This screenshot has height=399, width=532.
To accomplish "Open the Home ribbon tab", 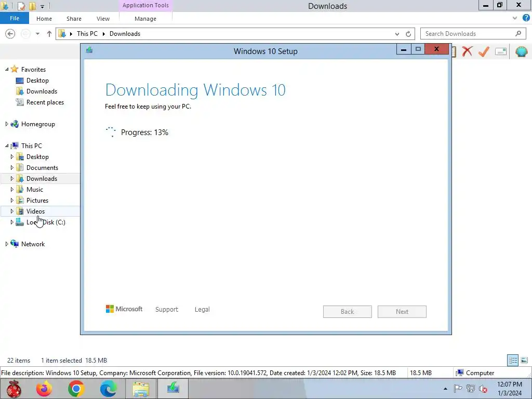I will (x=44, y=19).
